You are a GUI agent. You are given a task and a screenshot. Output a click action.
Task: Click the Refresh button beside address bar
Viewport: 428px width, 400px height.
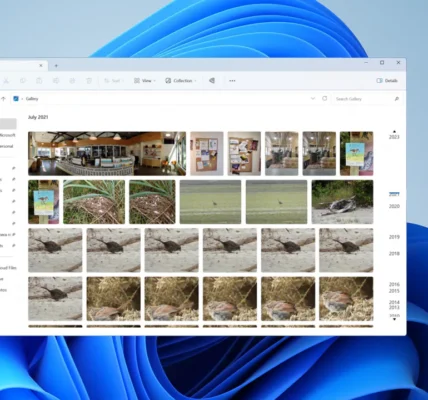pyautogui.click(x=325, y=99)
